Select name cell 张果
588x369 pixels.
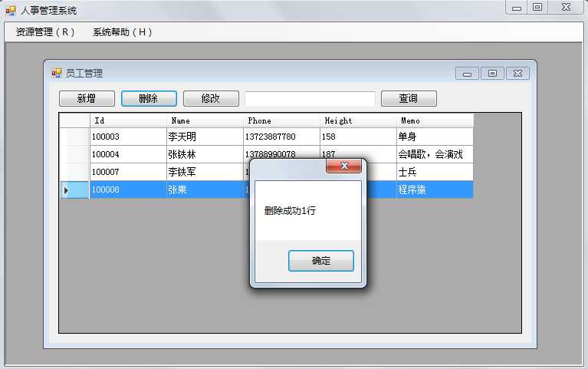(x=205, y=189)
